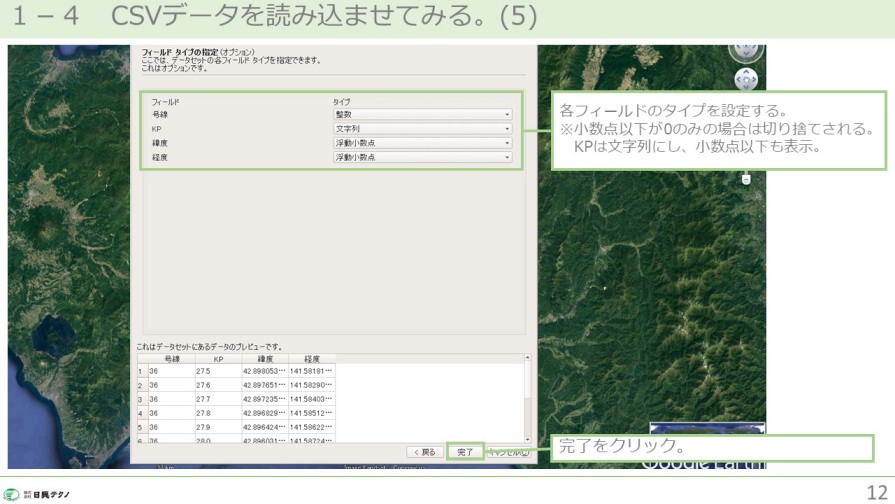
Task: Select the 号線 column header in preview
Action: (172, 358)
